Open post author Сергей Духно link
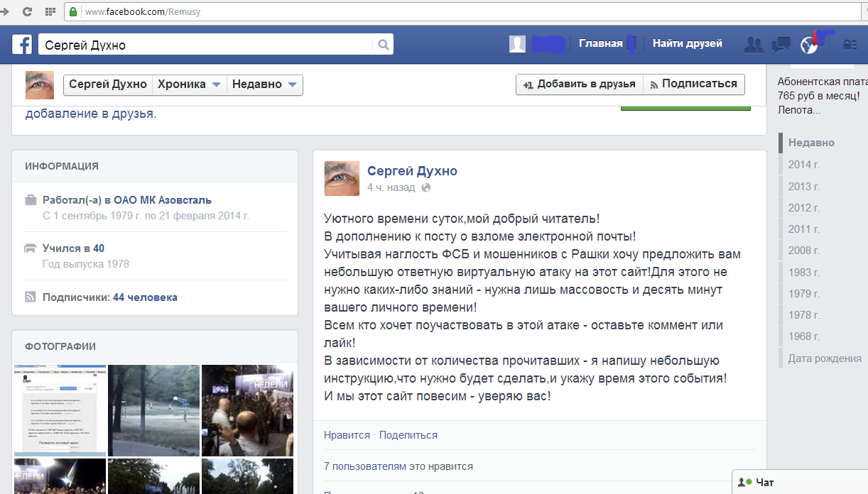Image resolution: width=868 pixels, height=494 pixels. [x=412, y=171]
